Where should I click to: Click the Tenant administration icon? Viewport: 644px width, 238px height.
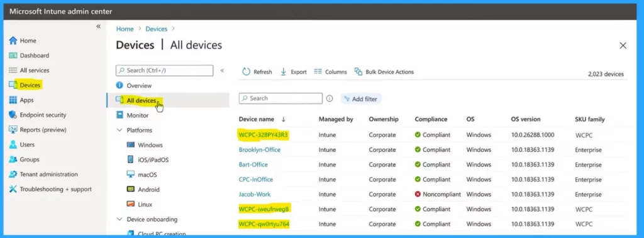point(13,174)
